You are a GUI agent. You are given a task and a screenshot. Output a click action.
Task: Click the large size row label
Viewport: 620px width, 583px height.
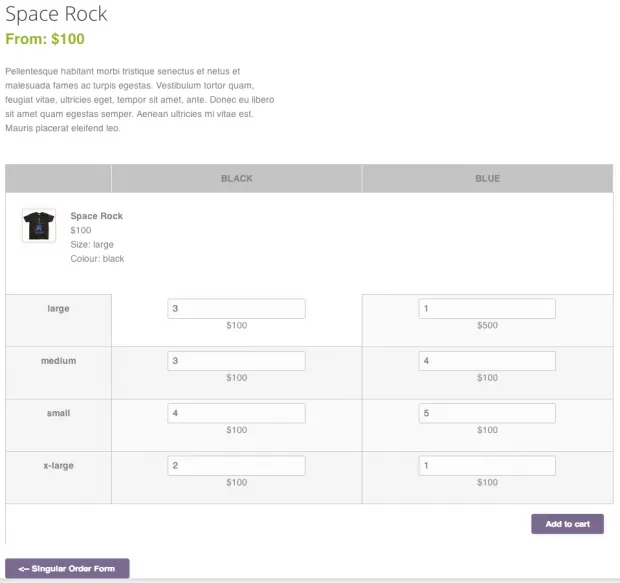click(x=58, y=309)
